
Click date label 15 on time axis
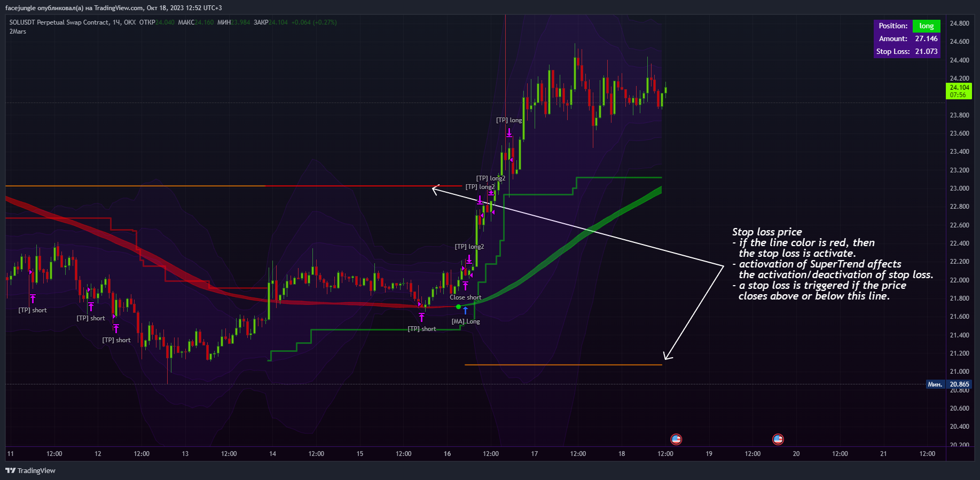pyautogui.click(x=360, y=454)
